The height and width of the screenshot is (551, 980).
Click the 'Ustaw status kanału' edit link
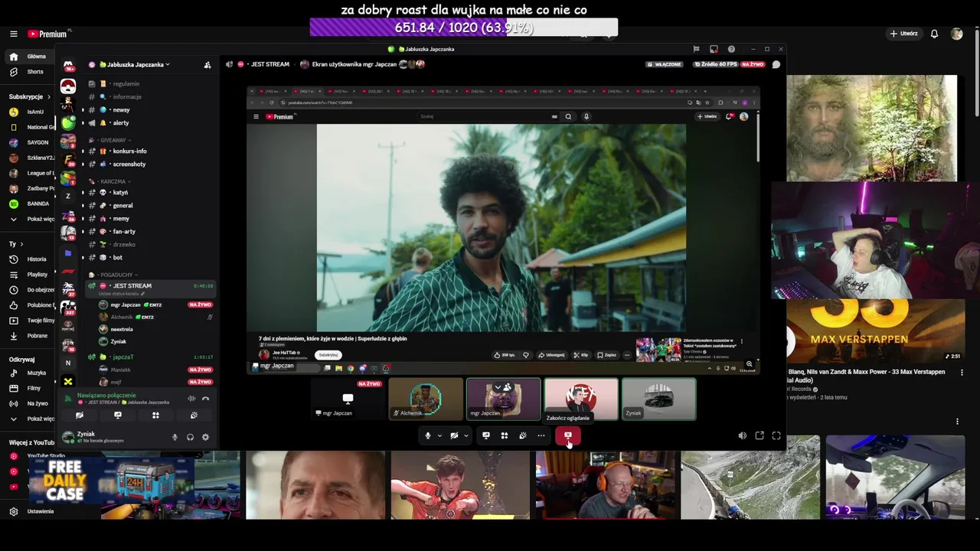(120, 294)
